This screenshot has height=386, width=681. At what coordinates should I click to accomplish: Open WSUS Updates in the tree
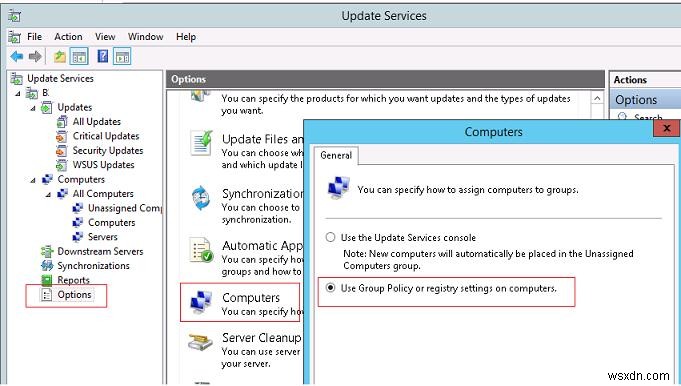click(x=103, y=165)
